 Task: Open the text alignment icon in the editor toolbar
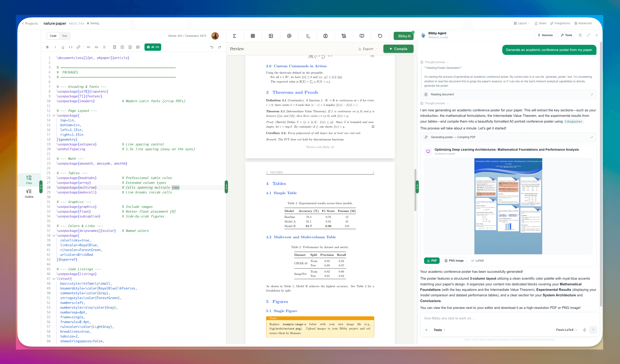(104, 47)
